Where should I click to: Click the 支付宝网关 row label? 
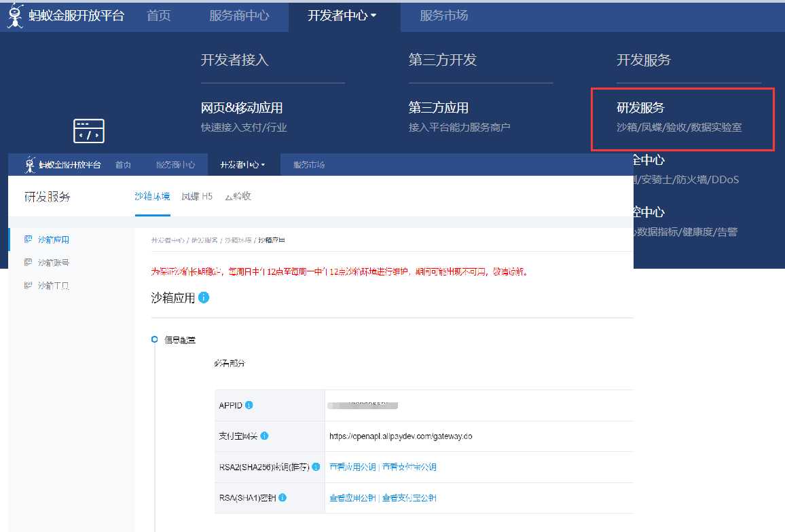(x=238, y=436)
